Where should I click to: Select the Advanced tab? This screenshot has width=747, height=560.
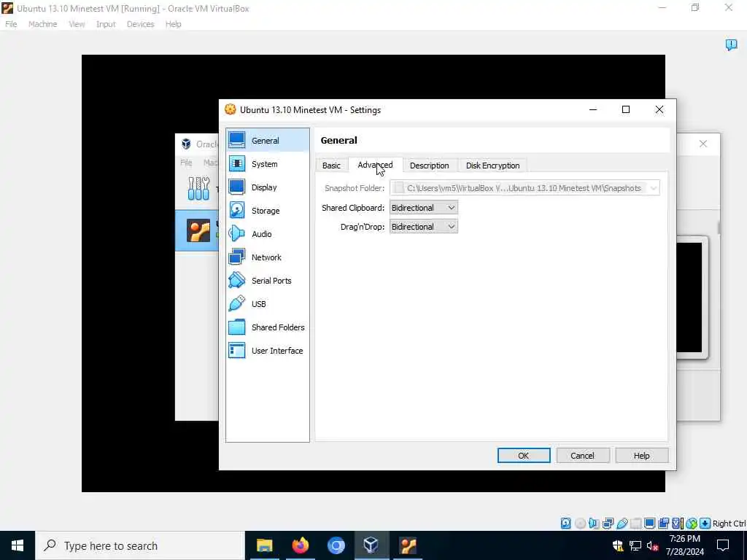pyautogui.click(x=376, y=165)
